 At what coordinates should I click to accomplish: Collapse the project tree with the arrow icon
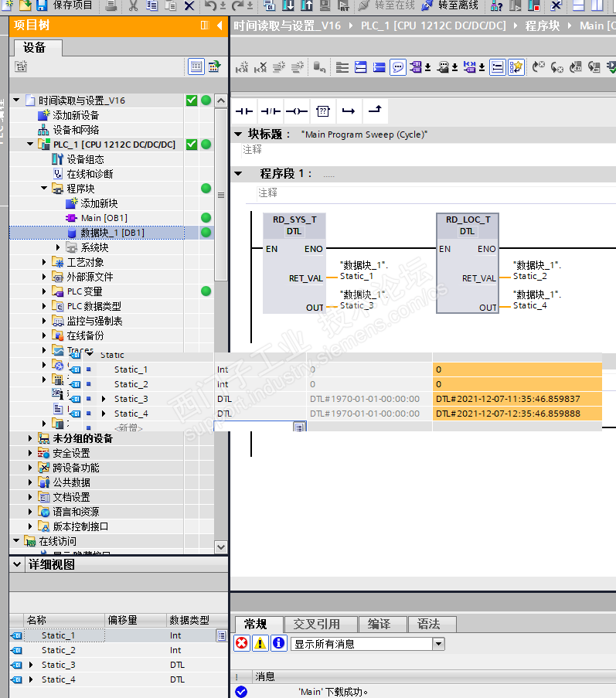point(220,26)
